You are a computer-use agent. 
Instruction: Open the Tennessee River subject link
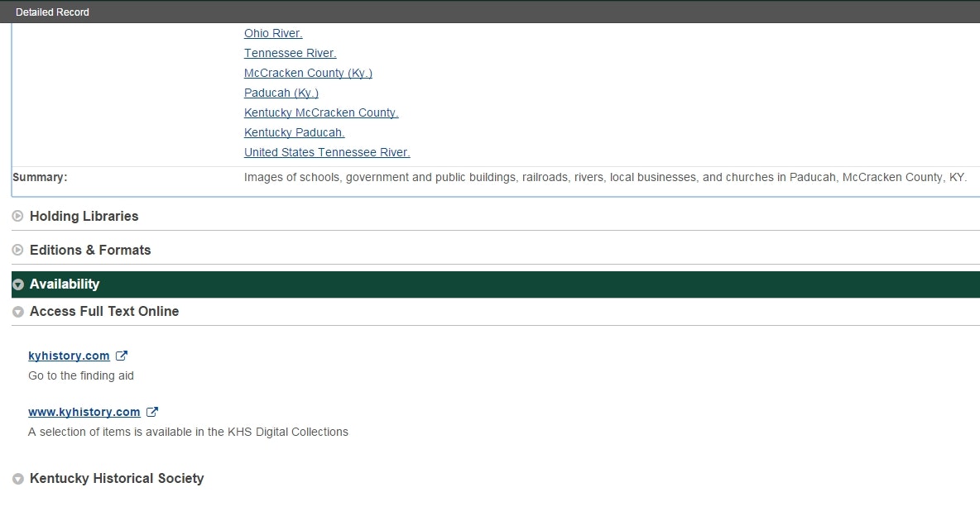click(x=290, y=54)
